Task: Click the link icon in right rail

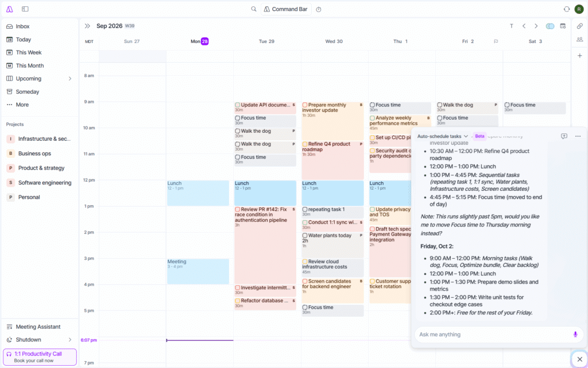Action: (x=580, y=26)
